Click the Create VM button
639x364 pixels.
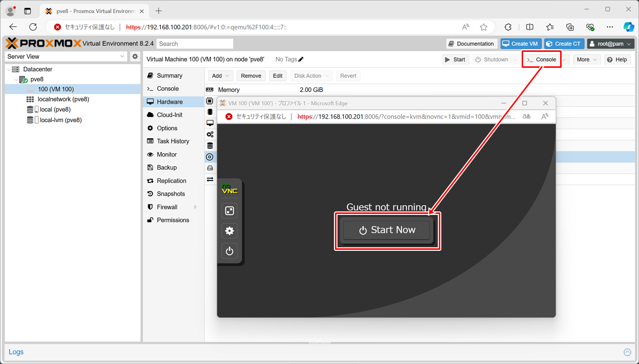point(521,44)
